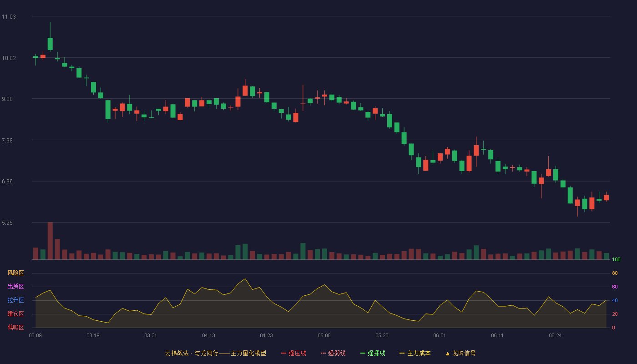Toggle the 主力成本 legend series

[415, 353]
